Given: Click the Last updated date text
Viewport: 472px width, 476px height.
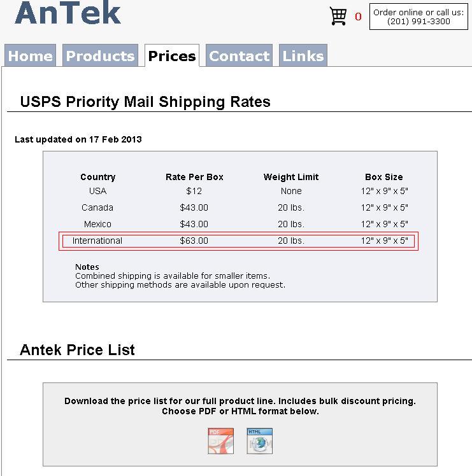Looking at the screenshot, I should [78, 139].
